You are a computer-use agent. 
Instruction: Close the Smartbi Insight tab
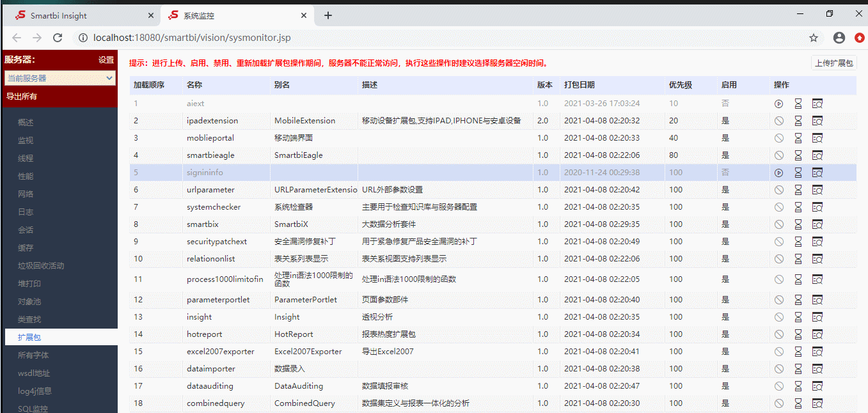tap(151, 15)
